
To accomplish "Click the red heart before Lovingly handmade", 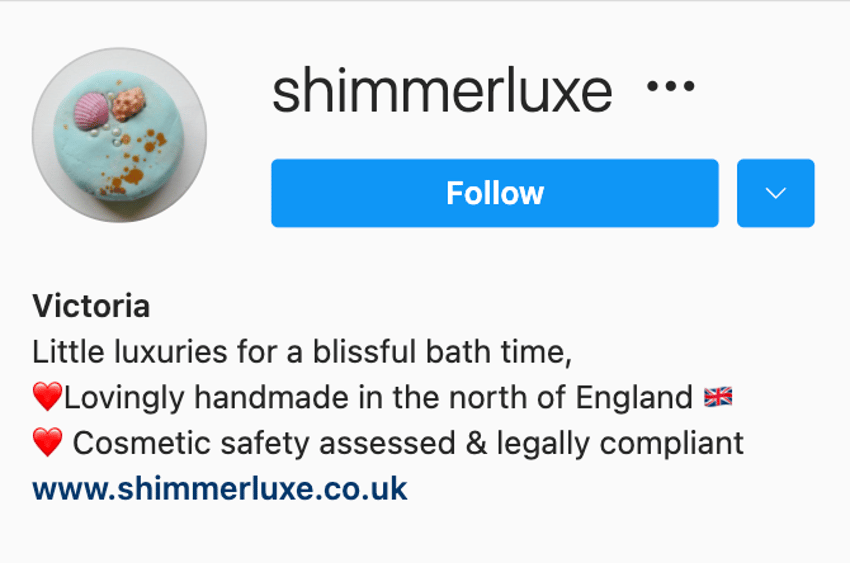I will 47,397.
